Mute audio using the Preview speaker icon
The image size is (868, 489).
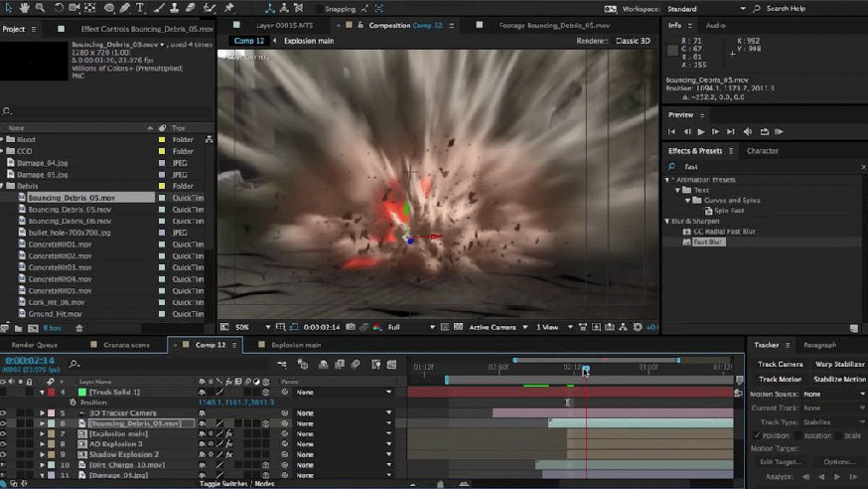(x=748, y=131)
